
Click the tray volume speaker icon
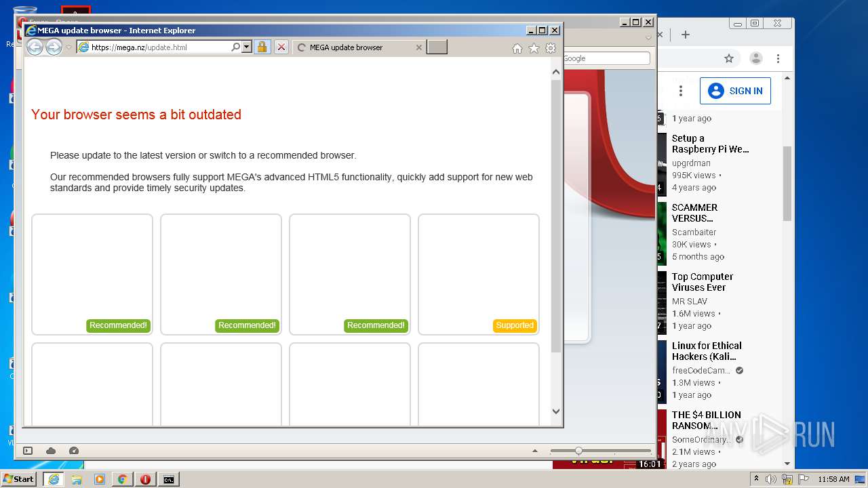pyautogui.click(x=771, y=479)
